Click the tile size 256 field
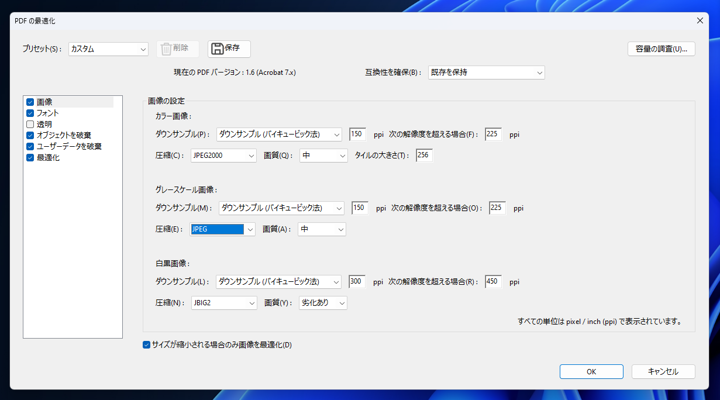The width and height of the screenshot is (720, 400). pyautogui.click(x=424, y=155)
